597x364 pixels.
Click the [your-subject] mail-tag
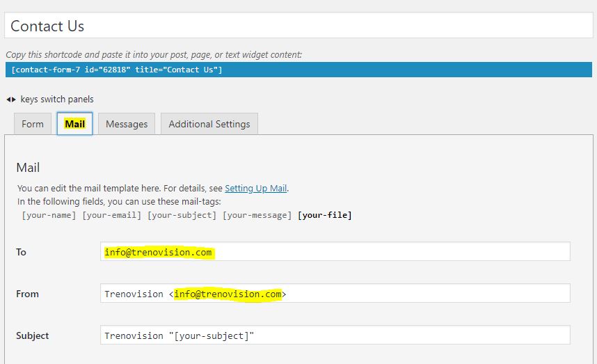[x=182, y=215]
